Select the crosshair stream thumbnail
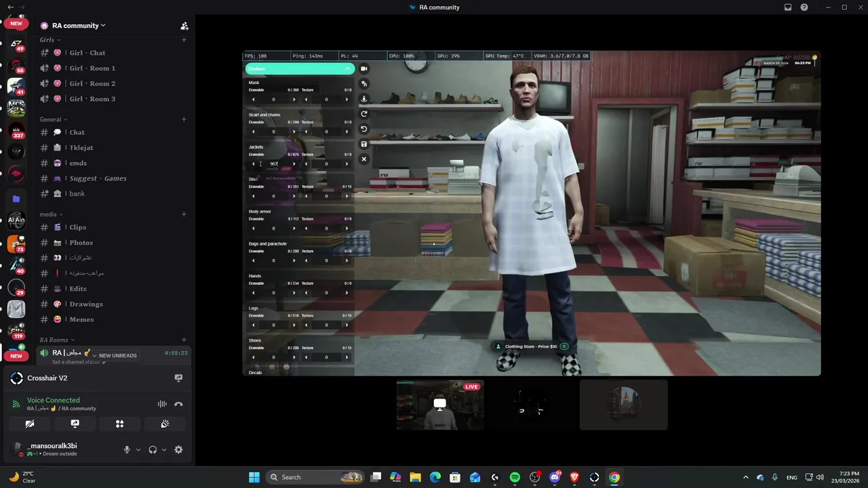This screenshot has width=868, height=488. 532,405
